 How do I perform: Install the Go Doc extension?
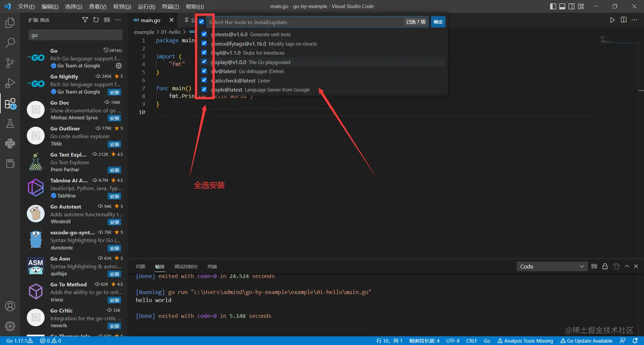[x=115, y=118]
